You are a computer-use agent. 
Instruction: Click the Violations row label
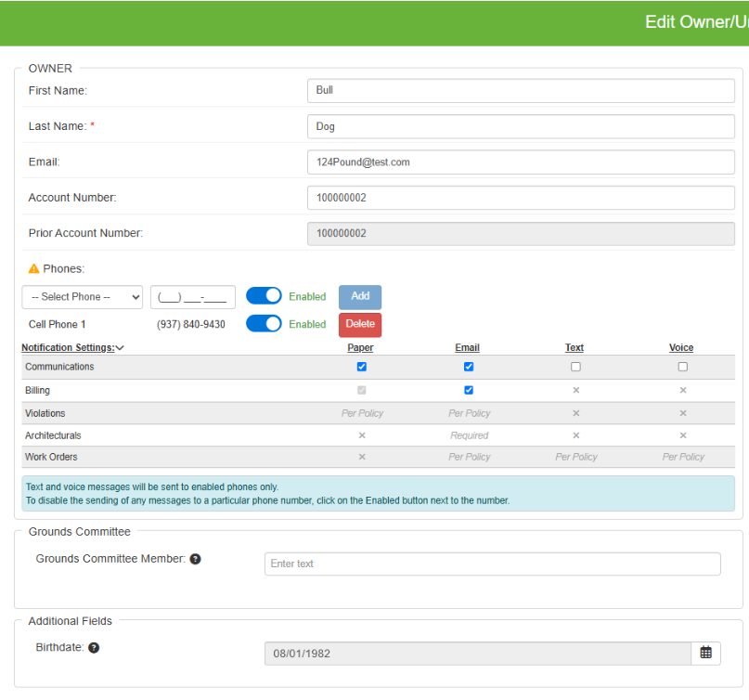(x=45, y=413)
